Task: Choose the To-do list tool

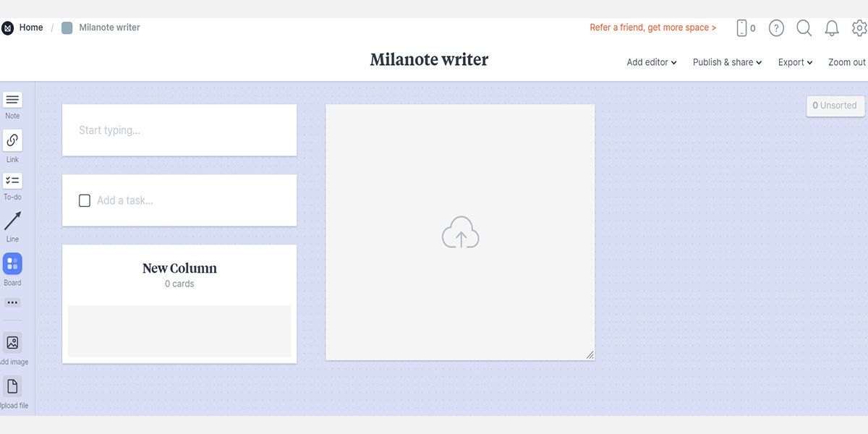Action: pyautogui.click(x=12, y=181)
